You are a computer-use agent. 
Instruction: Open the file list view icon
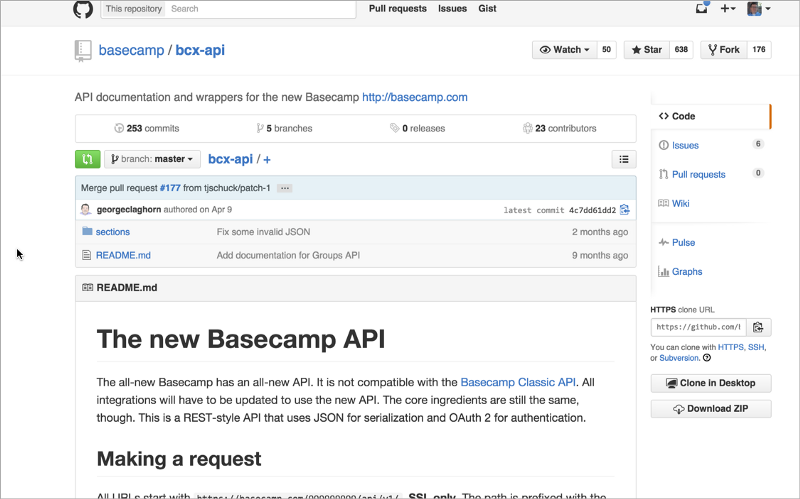click(x=624, y=159)
